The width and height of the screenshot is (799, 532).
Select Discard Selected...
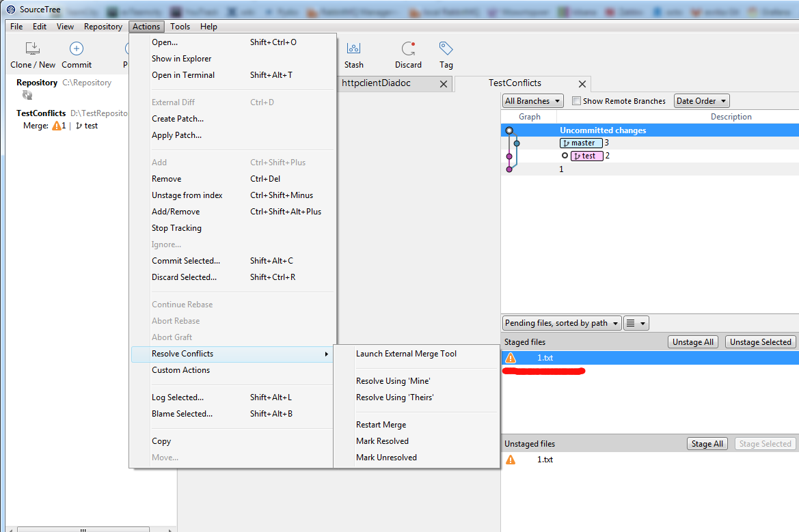tap(233, 277)
